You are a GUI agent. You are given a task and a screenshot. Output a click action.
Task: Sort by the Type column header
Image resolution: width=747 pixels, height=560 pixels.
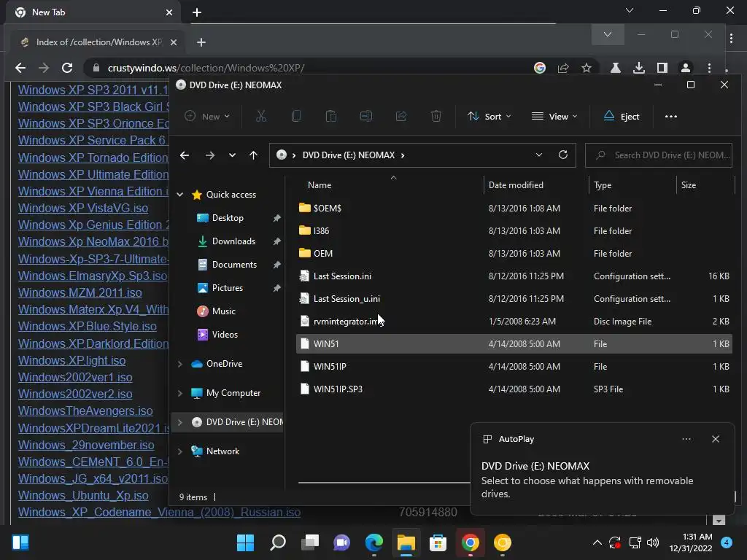coord(602,184)
